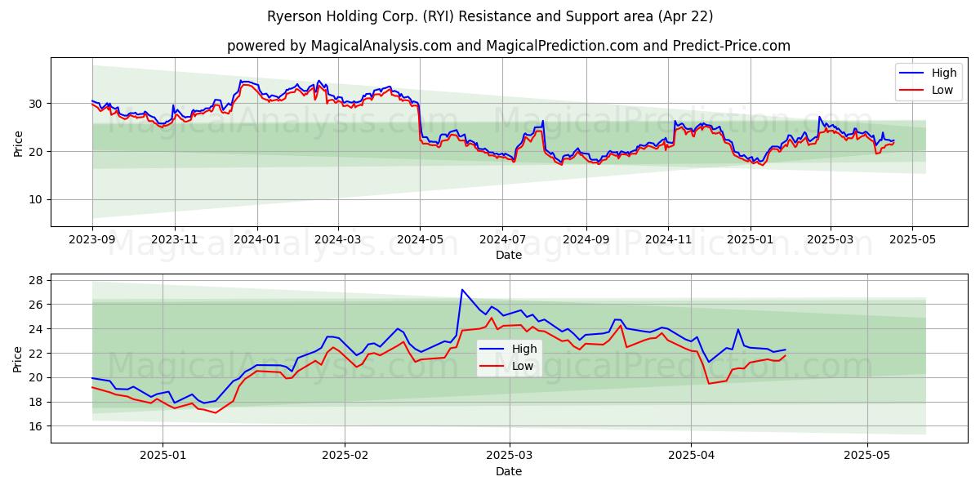
Task: Click the '2024-07' x-axis label on top chart
Action: (x=501, y=240)
